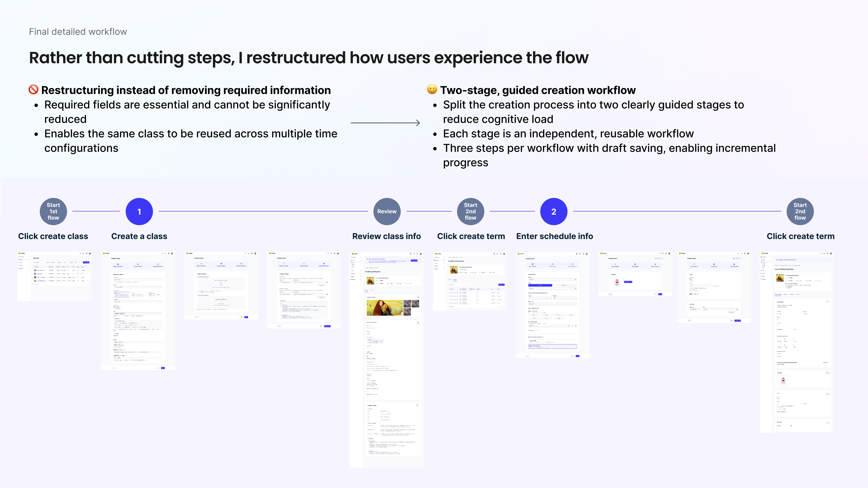Image resolution: width=868 pixels, height=488 pixels.
Task: Open the Basic Information form screenshot
Action: 138,311
